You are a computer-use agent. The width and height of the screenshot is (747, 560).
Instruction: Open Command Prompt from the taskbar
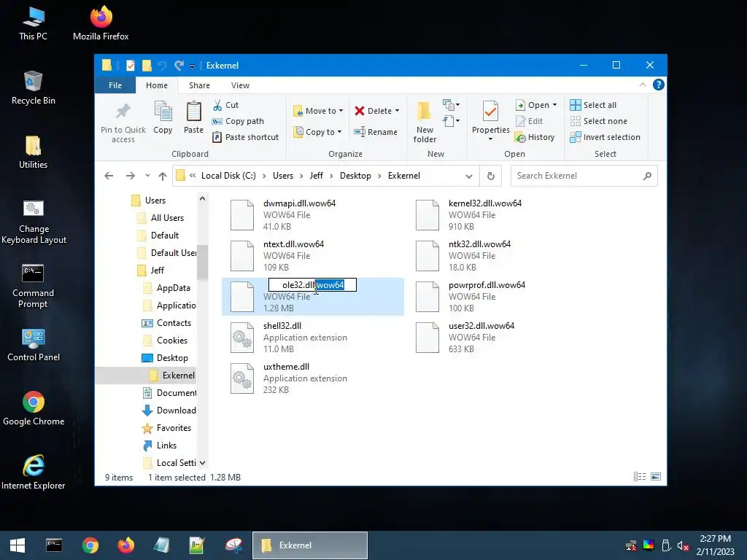pos(54,545)
